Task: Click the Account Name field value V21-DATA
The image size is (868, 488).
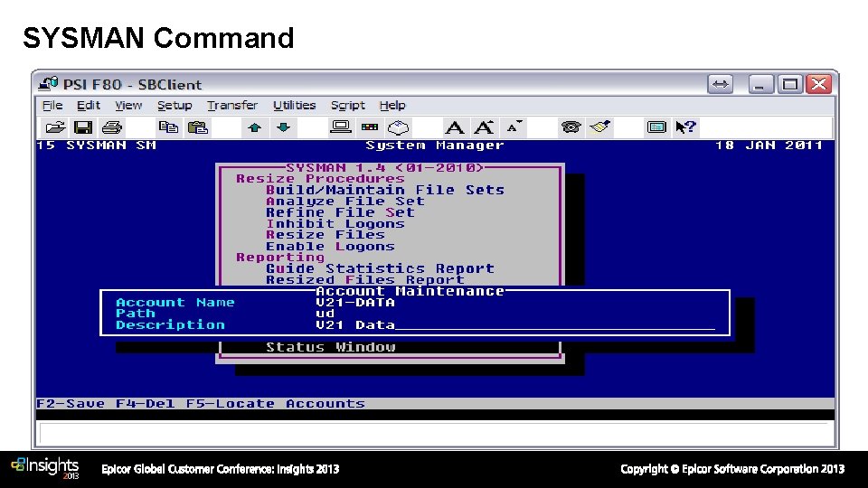Action: tap(355, 302)
